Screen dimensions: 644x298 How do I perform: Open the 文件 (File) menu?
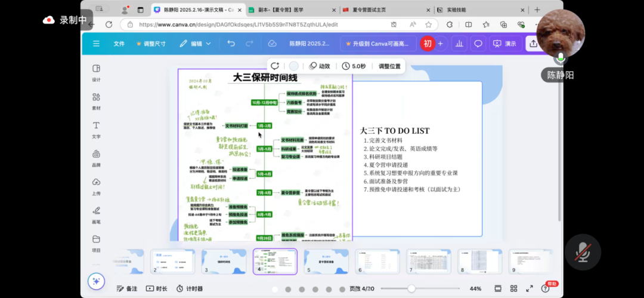click(x=119, y=44)
